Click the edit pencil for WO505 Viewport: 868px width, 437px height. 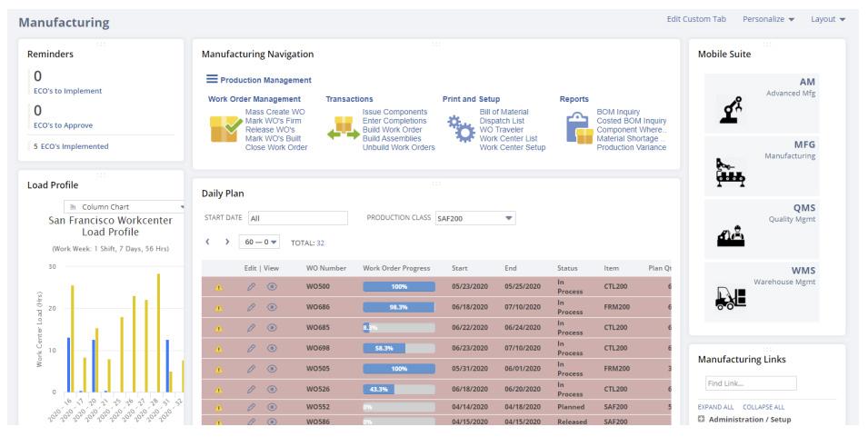tap(252, 369)
